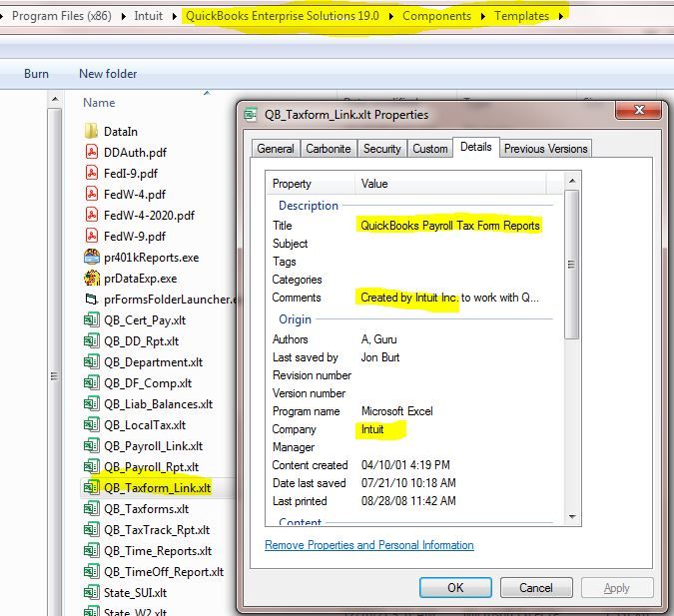Image resolution: width=674 pixels, height=616 pixels.
Task: Select the QB_TimeOff_Report.xlt Excel icon
Action: [91, 572]
